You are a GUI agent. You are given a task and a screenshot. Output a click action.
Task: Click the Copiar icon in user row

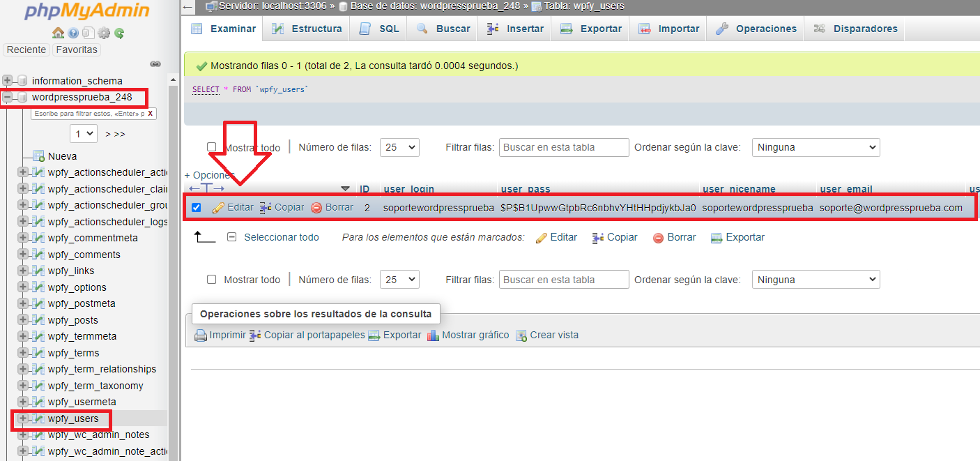266,208
